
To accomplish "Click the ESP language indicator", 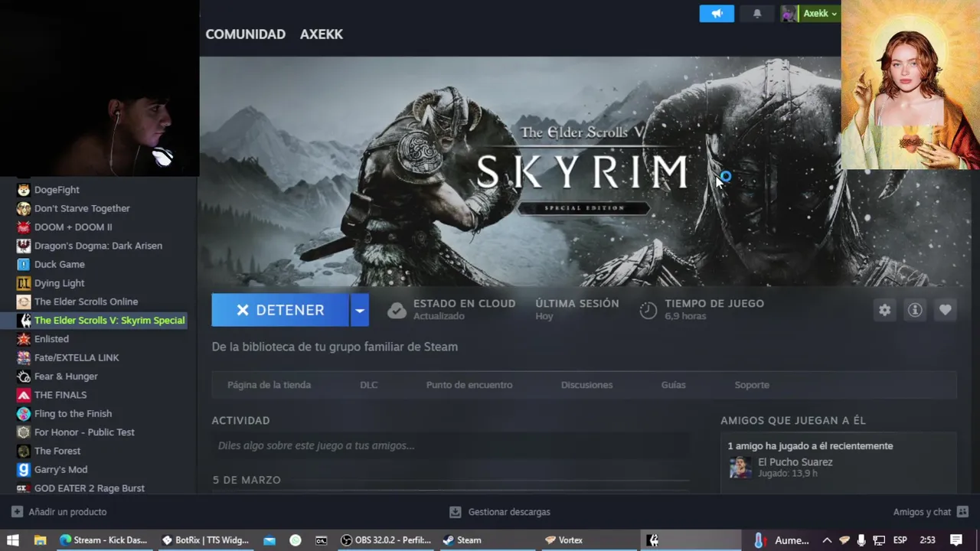I will [900, 540].
